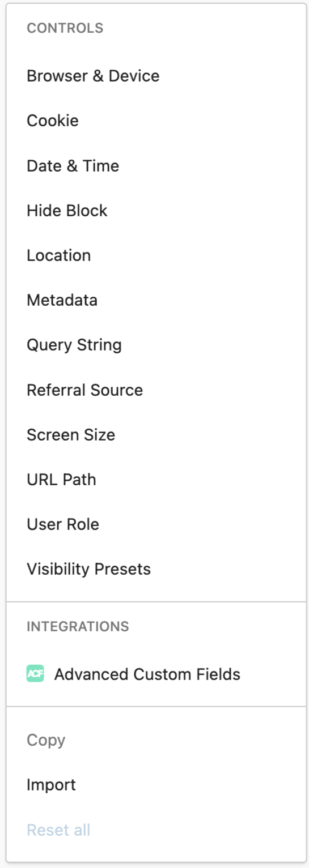Select the URL Path control
The height and width of the screenshot is (868, 309).
[156, 480]
